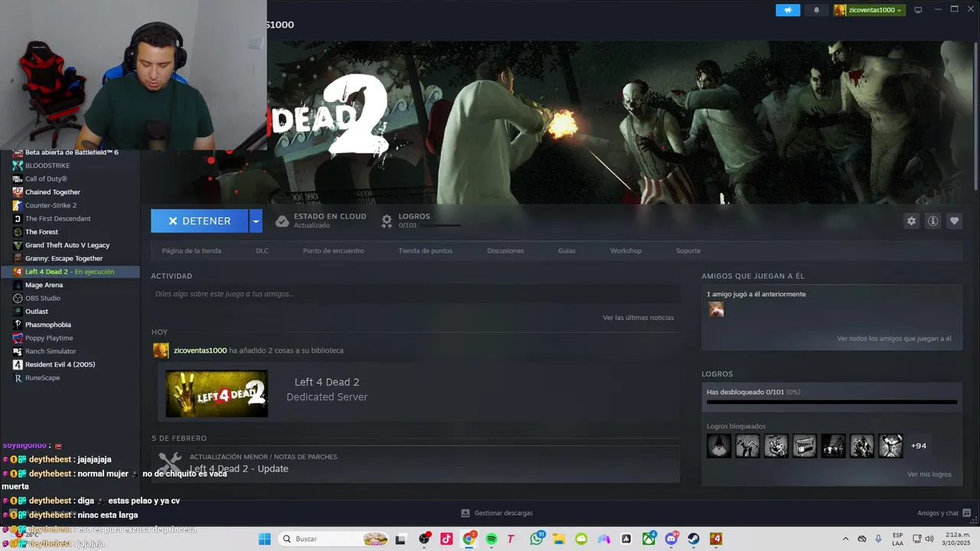Viewport: 980px width, 551px height.
Task: Open the Punto de encuentro tab
Action: [x=333, y=251]
